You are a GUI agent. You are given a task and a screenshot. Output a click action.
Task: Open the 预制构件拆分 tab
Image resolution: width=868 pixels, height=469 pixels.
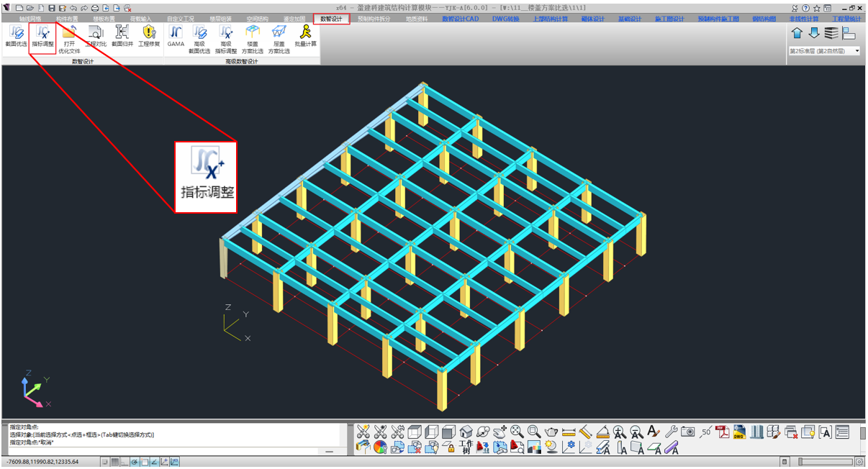(374, 19)
